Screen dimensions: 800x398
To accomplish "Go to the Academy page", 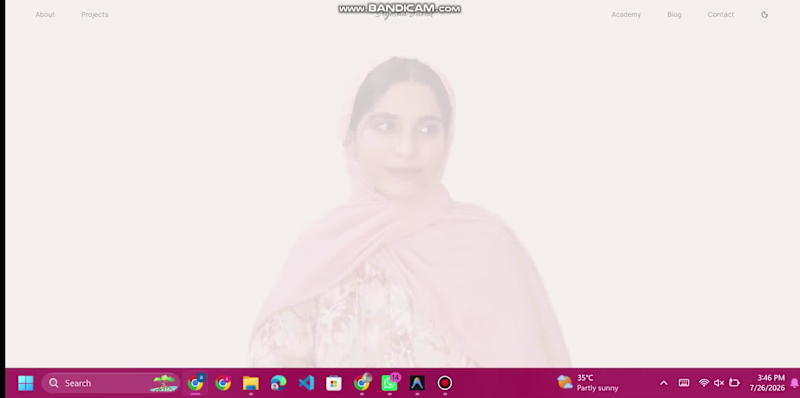I will tap(626, 14).
